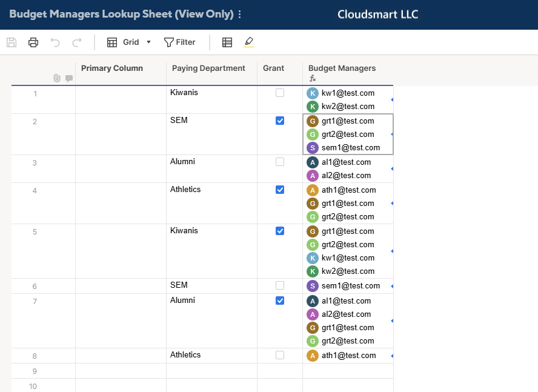538x392 pixels.
Task: Uncheck the Grant box for row 4
Action: [x=280, y=190]
